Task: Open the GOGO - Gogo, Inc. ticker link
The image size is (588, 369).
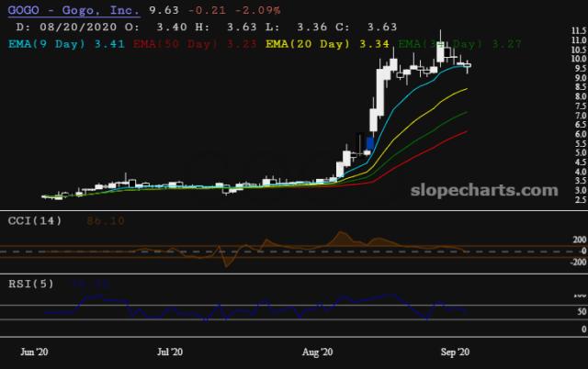Action: point(73,10)
